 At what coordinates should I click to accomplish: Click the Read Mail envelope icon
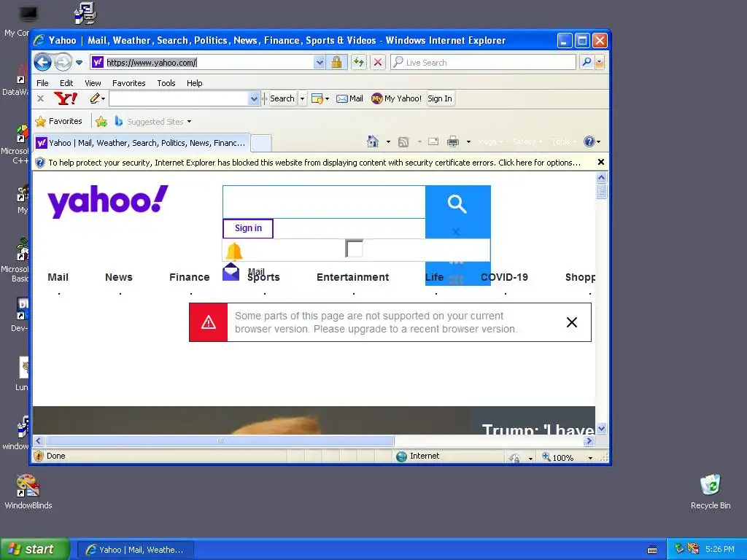tap(433, 141)
